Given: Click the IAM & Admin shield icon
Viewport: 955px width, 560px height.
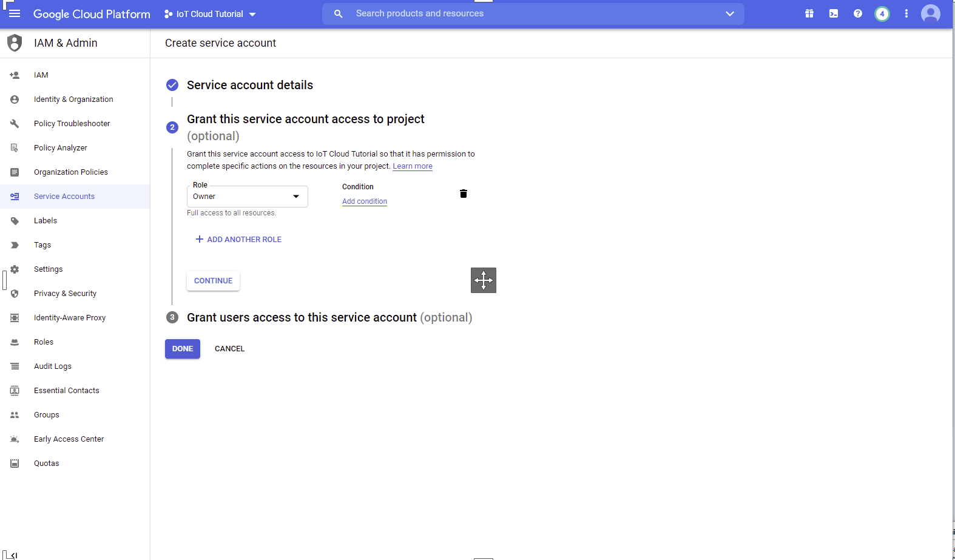Looking at the screenshot, I should point(15,43).
